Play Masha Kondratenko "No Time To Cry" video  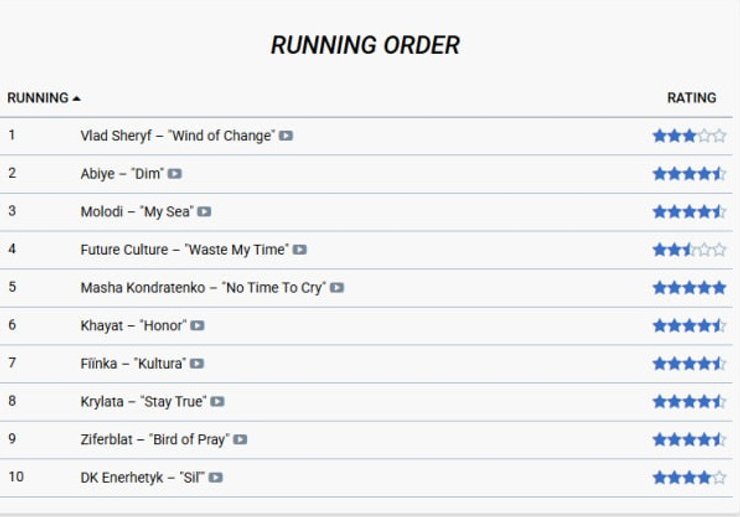337,288
